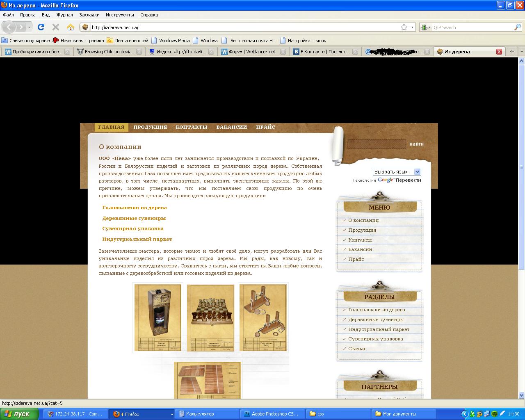Viewport: 525px width, 420px height.
Task: Close the 'Из дерева' tab
Action: pyautogui.click(x=499, y=52)
